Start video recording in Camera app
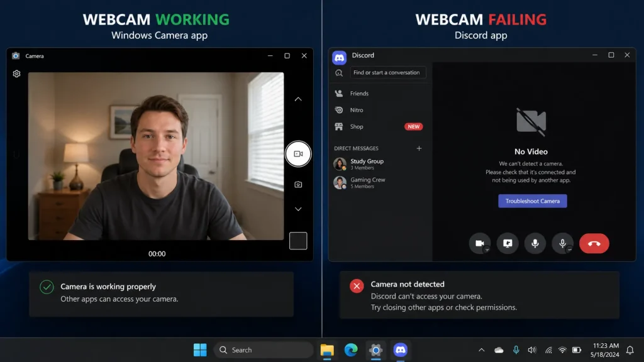 click(x=298, y=154)
